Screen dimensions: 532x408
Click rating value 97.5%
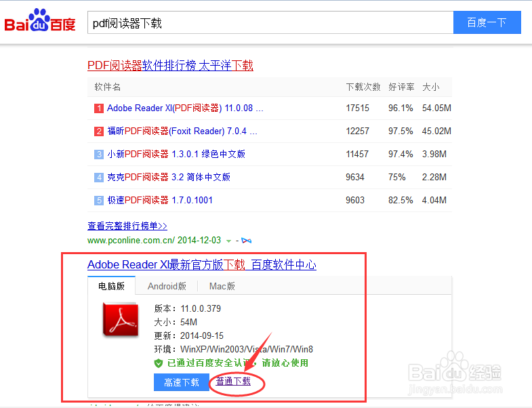tap(401, 131)
